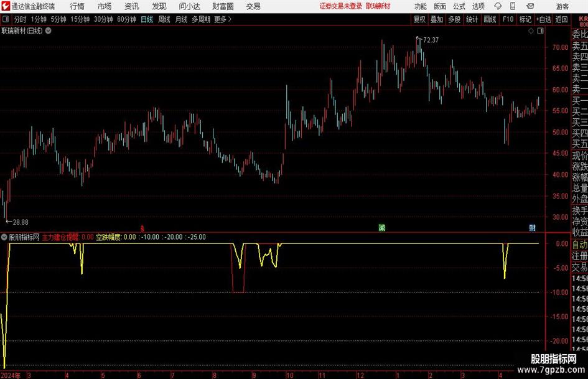Viewport: 588px width, 379px height.
Task: Click the 复权 toolbar button
Action: (x=419, y=19)
